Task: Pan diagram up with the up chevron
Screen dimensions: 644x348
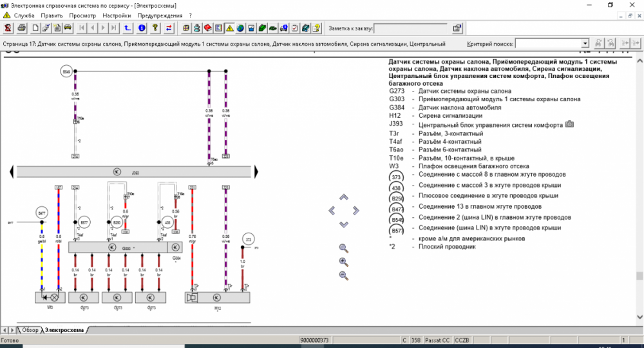Action: tap(343, 197)
